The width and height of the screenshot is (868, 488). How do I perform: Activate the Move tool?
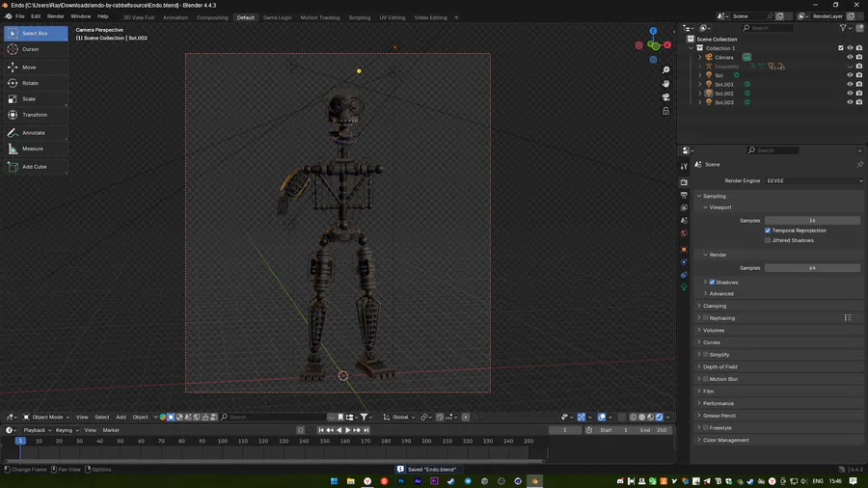point(36,67)
